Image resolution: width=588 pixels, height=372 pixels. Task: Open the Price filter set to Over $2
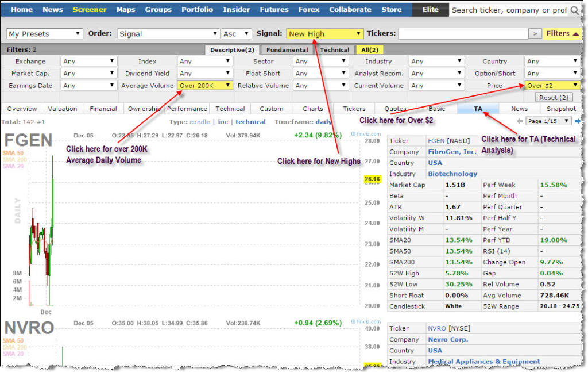[x=552, y=85]
